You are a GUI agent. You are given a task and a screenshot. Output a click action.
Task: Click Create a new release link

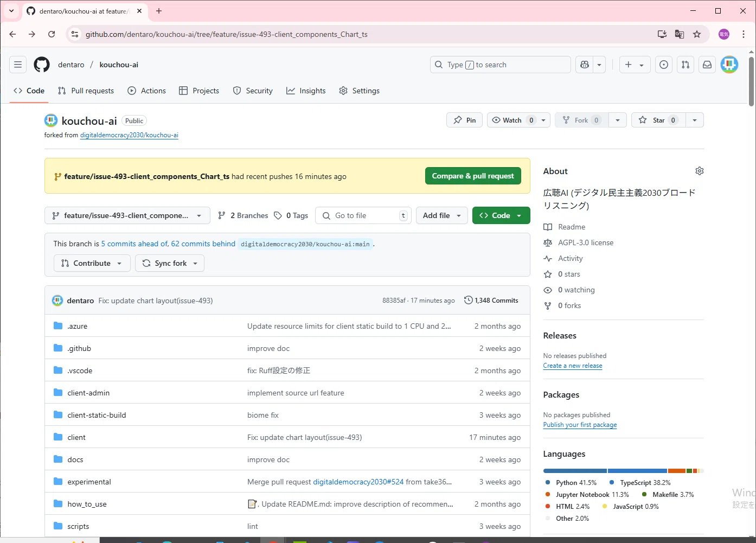(x=573, y=366)
